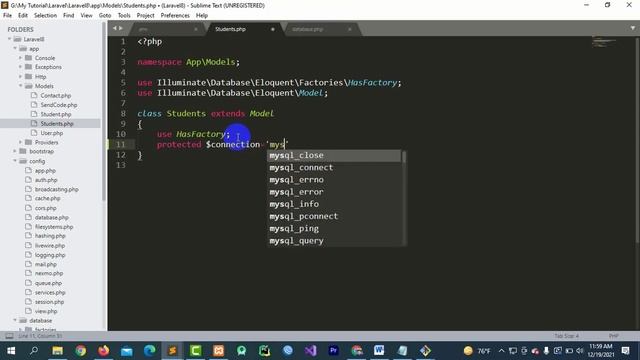Viewport: 640px width, 360px height.
Task: Launch Google Chrome from taskbar
Action: point(80,351)
